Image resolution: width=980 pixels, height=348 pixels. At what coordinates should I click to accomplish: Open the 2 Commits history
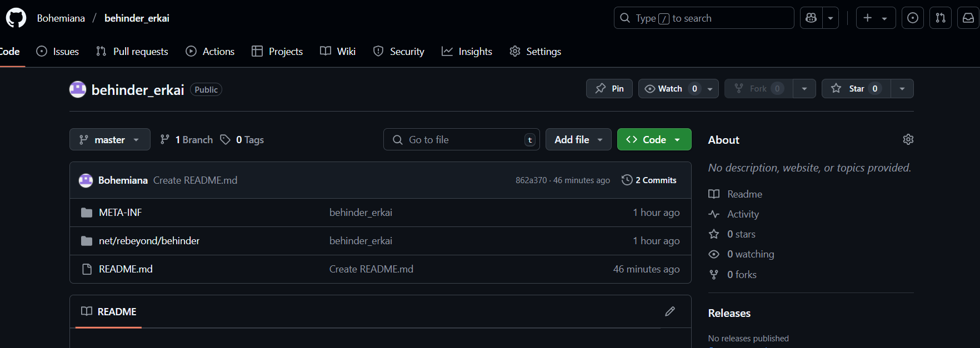tap(649, 180)
